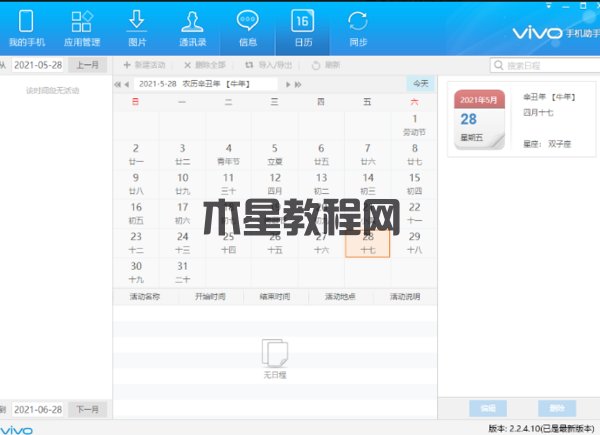
Task: Click the search magnifier icon
Action: tap(499, 65)
